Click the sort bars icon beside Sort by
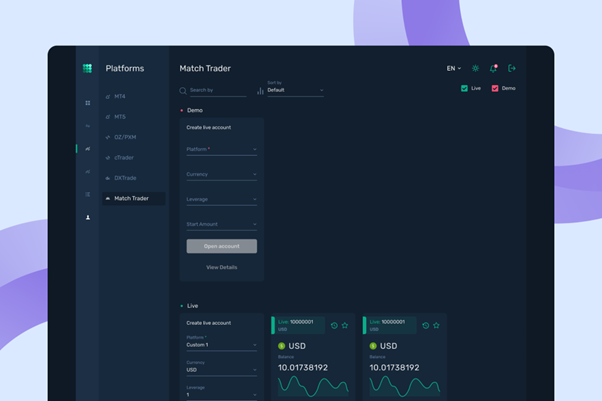 coord(260,91)
